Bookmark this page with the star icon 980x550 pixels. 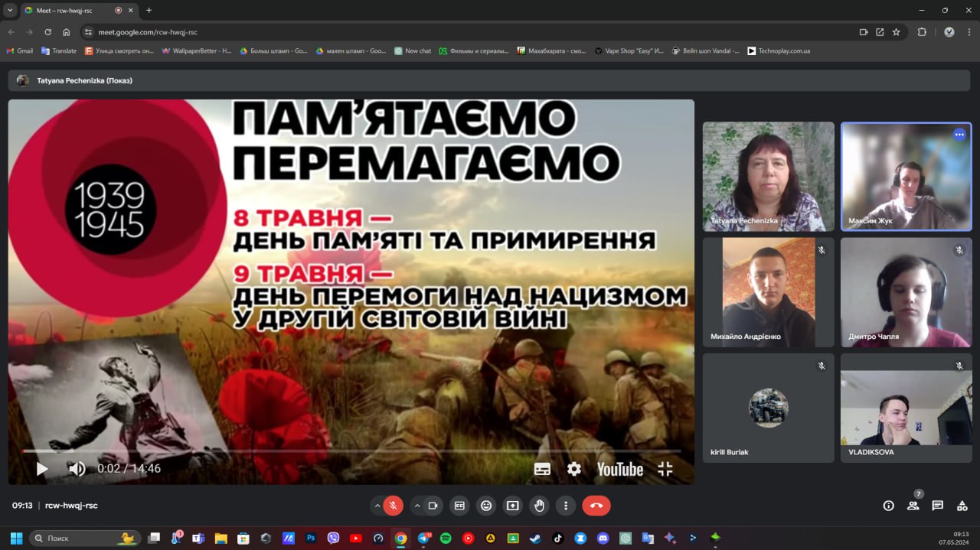tap(897, 32)
